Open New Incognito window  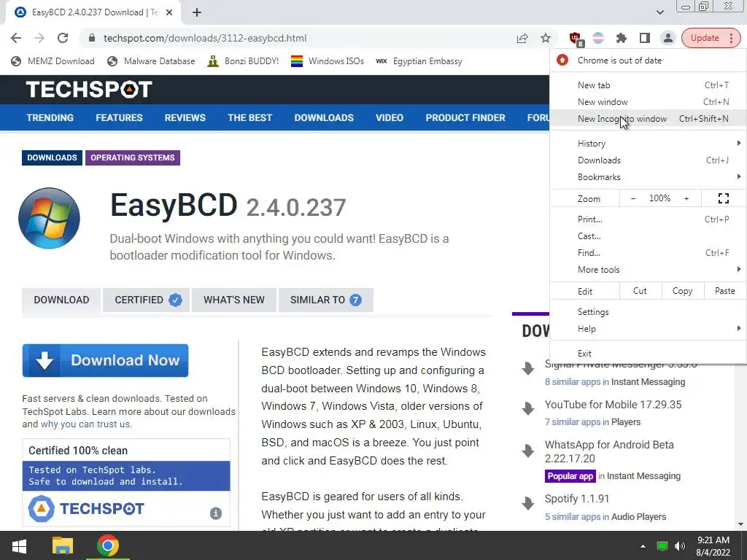click(x=648, y=119)
